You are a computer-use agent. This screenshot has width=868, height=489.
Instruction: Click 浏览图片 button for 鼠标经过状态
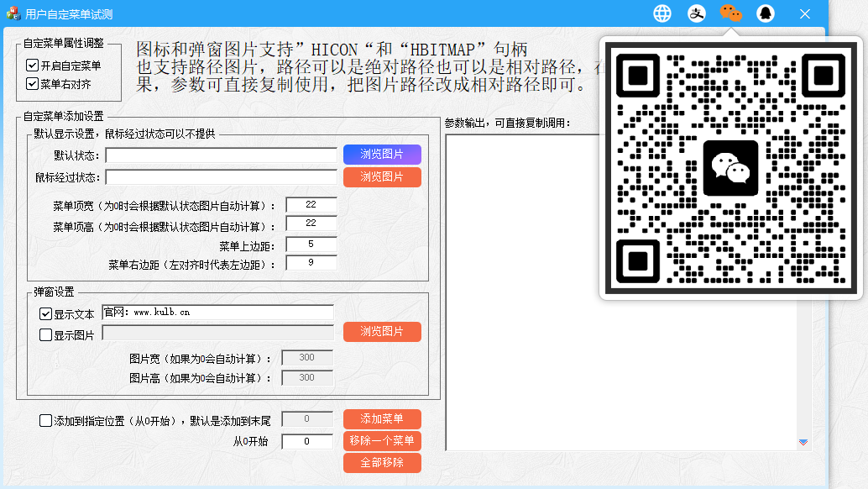[x=382, y=177]
